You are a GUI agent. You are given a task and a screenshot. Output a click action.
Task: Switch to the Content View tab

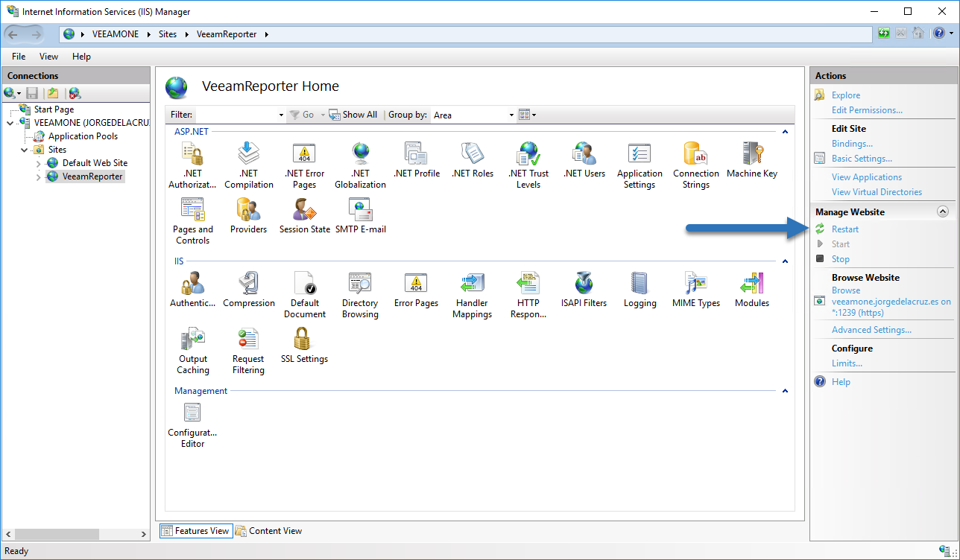pos(269,531)
